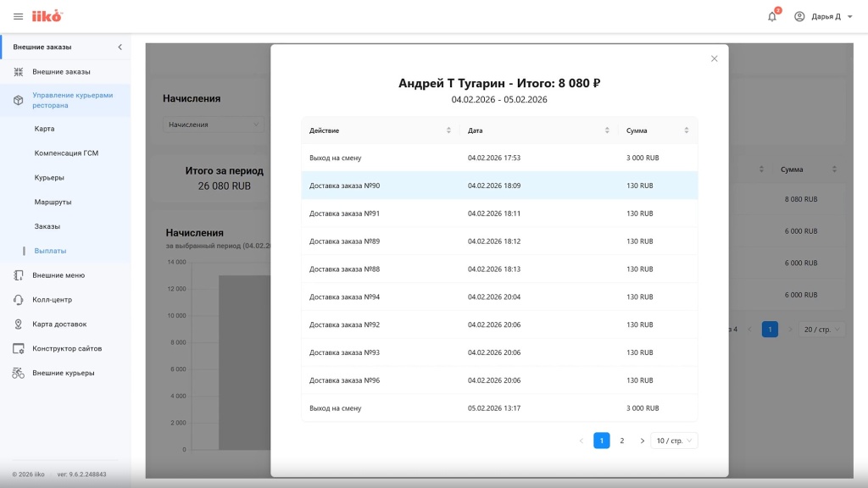Open the hamburger menu icon
The width and height of the screenshot is (868, 488).
point(19,17)
